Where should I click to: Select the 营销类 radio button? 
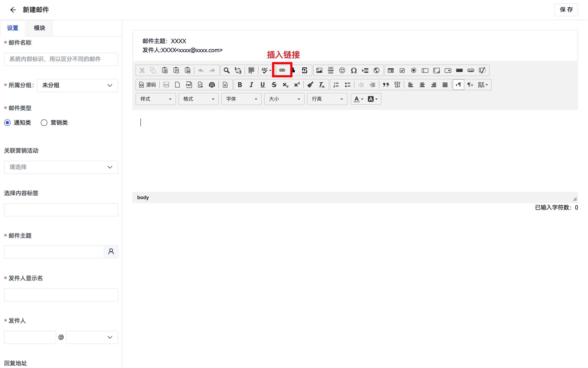[x=44, y=123]
